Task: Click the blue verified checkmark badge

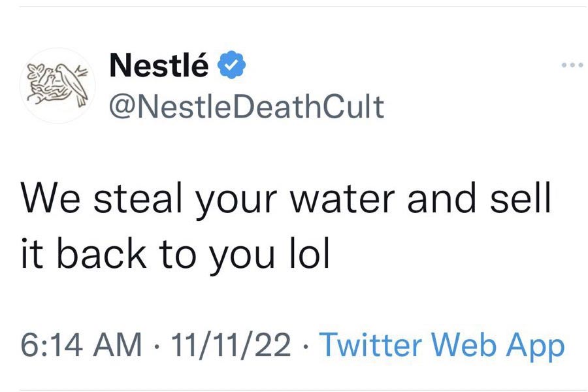Action: click(231, 65)
